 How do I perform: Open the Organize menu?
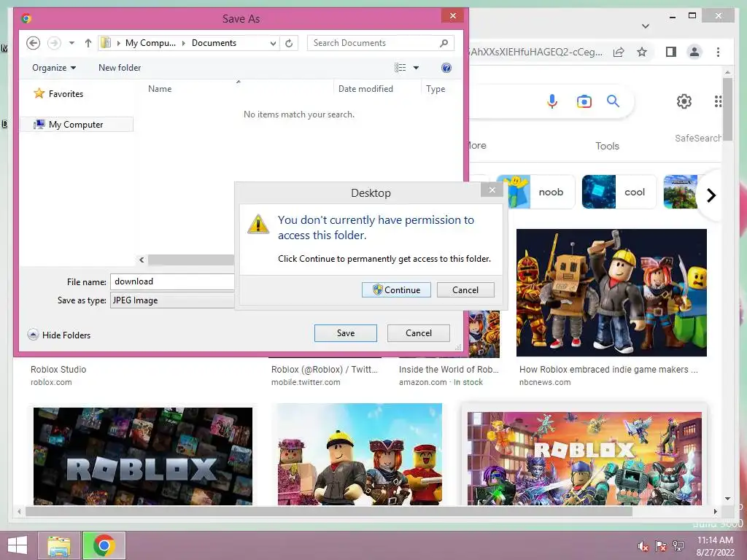click(54, 68)
